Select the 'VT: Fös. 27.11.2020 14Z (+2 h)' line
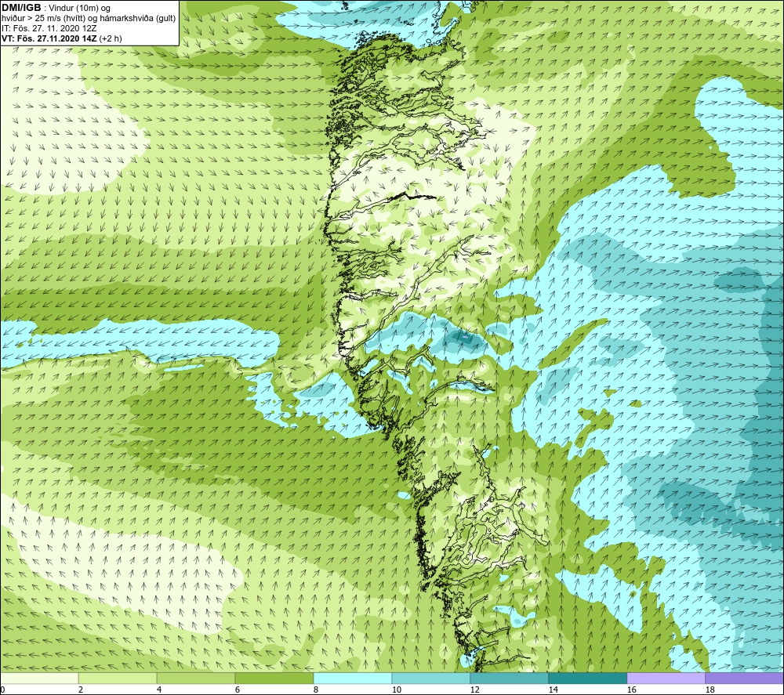Screen dimensions: 784x695 [x=61, y=38]
